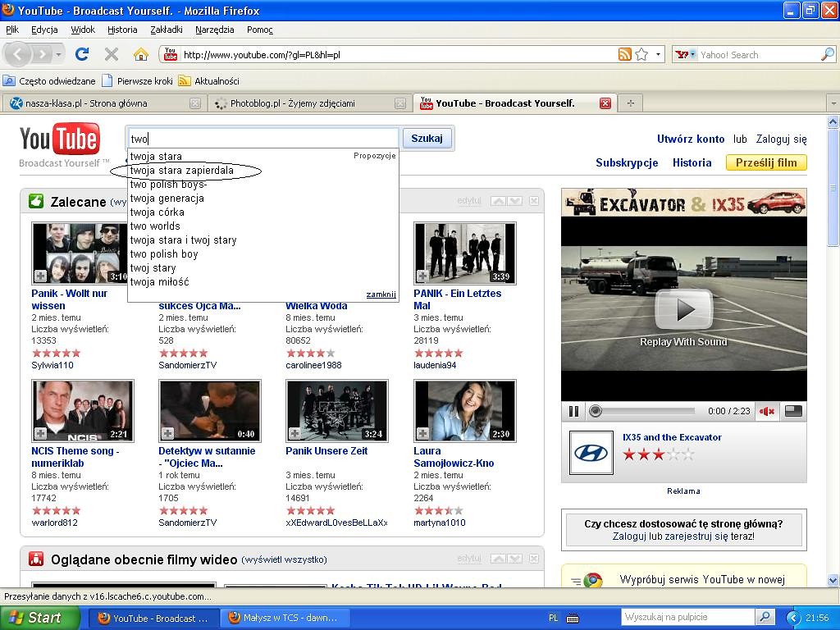
Task: Unmute the ad video sound
Action: tap(767, 412)
